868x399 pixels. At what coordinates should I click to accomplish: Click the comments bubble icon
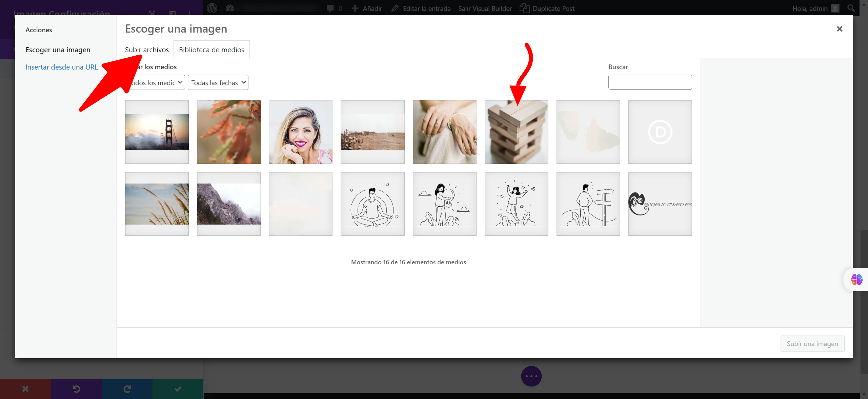[330, 8]
